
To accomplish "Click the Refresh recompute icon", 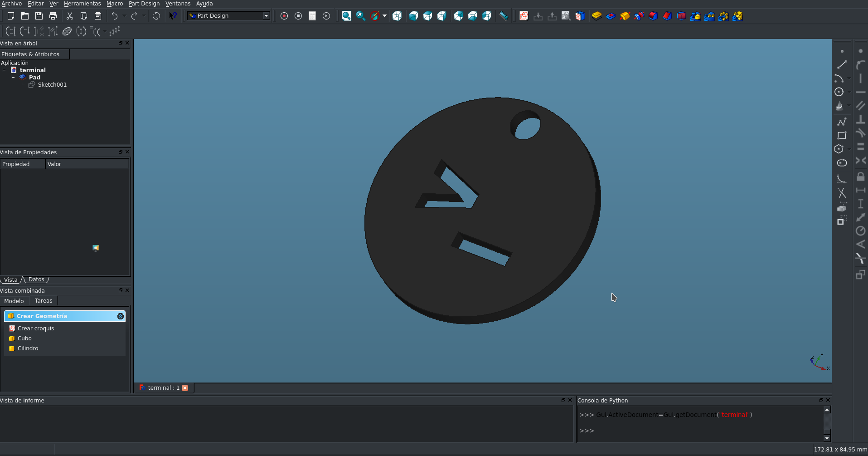I will (x=156, y=16).
